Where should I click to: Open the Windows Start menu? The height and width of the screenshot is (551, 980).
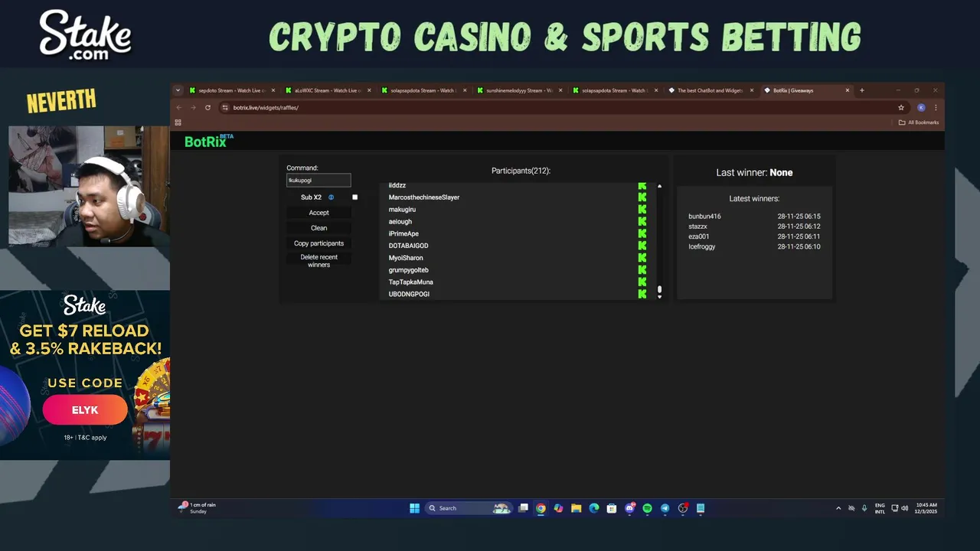[414, 508]
